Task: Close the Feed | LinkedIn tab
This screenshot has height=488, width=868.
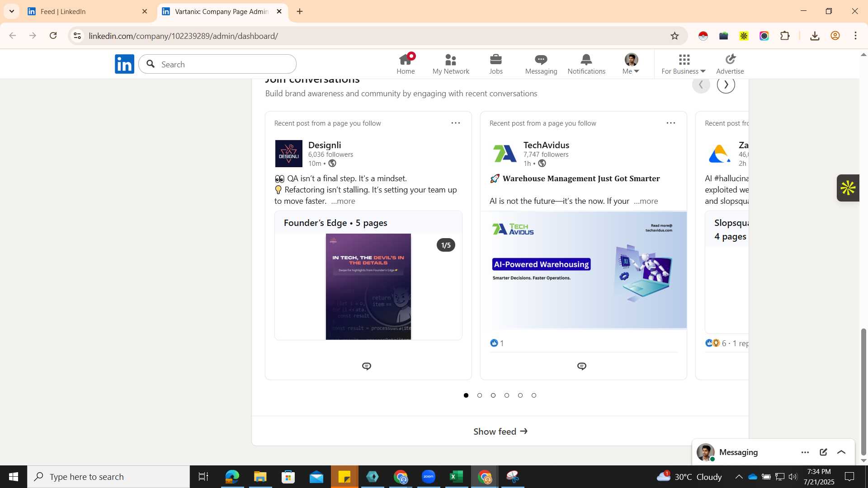Action: click(145, 11)
